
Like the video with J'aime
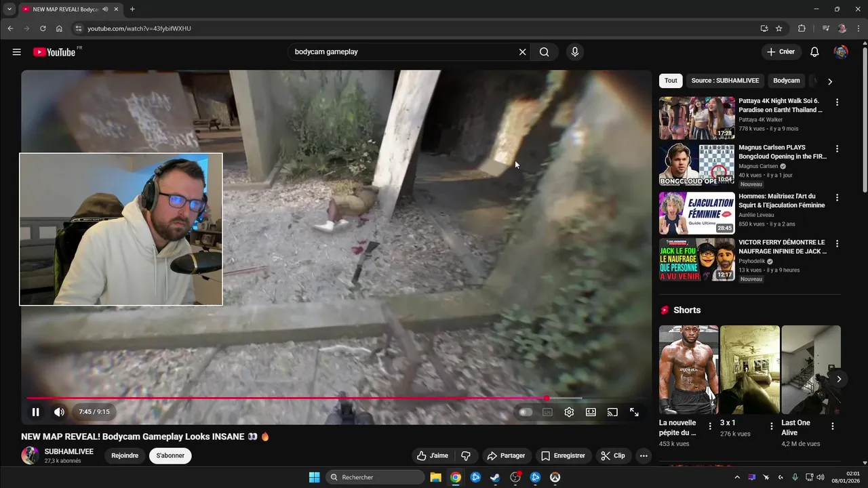[433, 455]
